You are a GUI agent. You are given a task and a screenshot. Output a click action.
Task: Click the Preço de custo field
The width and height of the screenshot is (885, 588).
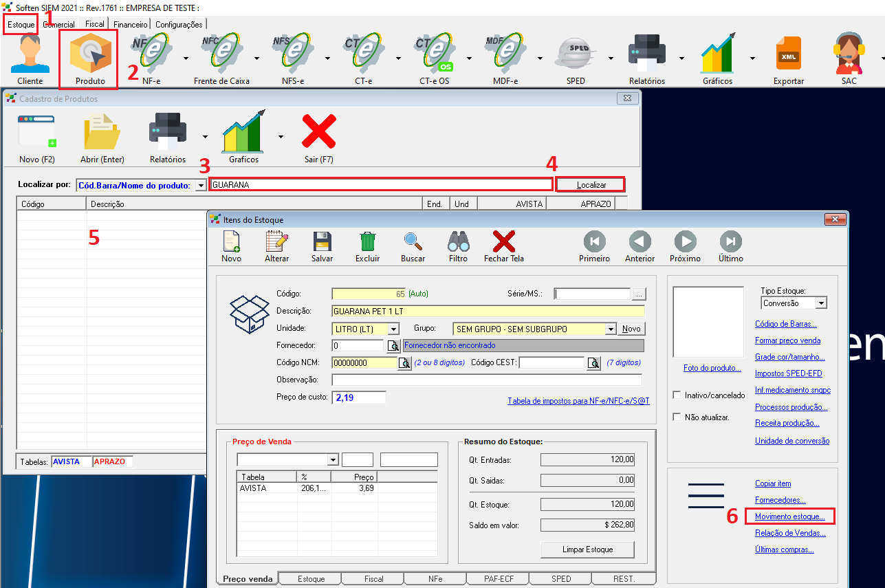tap(359, 398)
